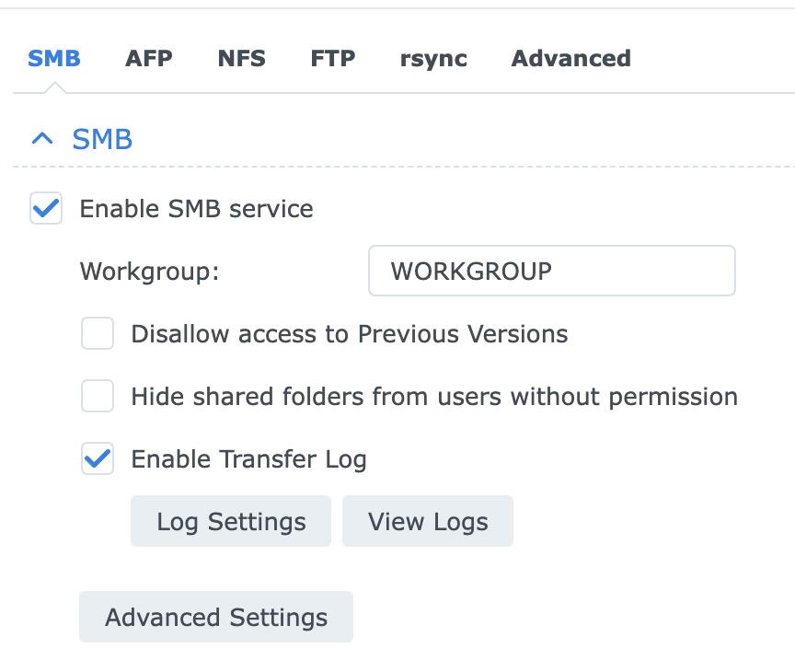Click the "Enable Transfer Log" label text
The height and width of the screenshot is (672, 795).
248,458
